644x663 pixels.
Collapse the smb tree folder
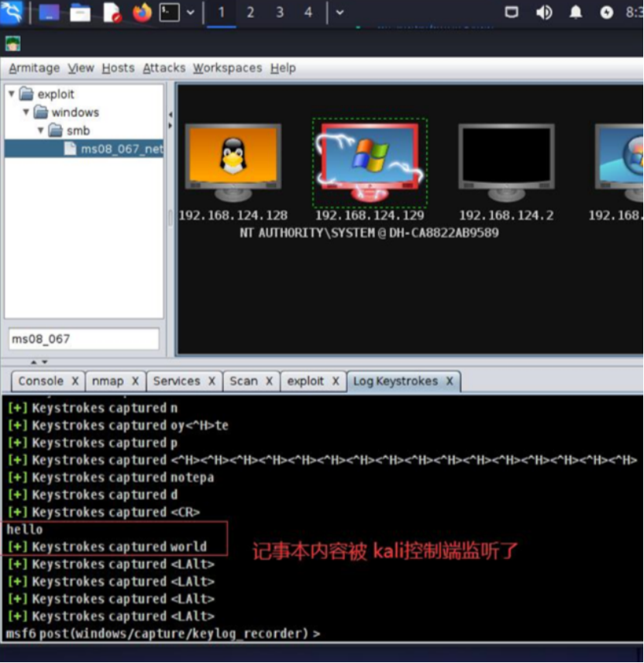click(40, 130)
